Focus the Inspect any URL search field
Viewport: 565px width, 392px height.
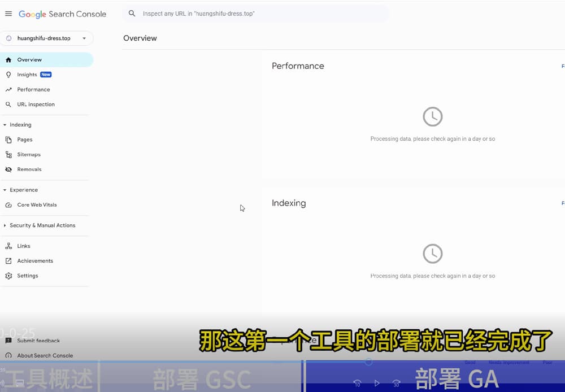[x=255, y=14]
